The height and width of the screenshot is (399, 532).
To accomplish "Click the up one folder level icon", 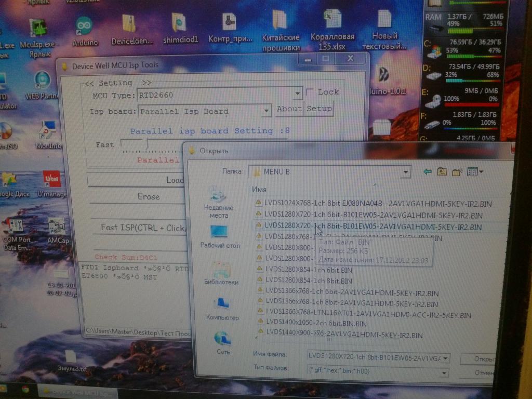I will click(442, 171).
